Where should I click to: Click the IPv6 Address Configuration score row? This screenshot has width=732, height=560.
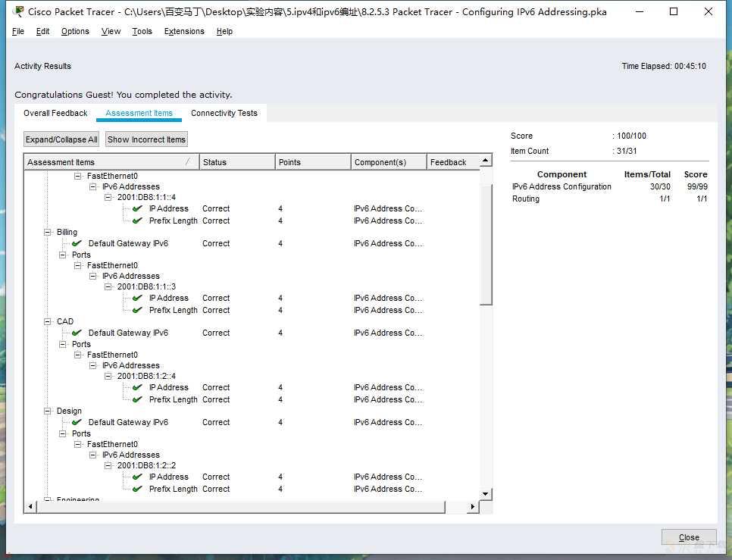(610, 186)
